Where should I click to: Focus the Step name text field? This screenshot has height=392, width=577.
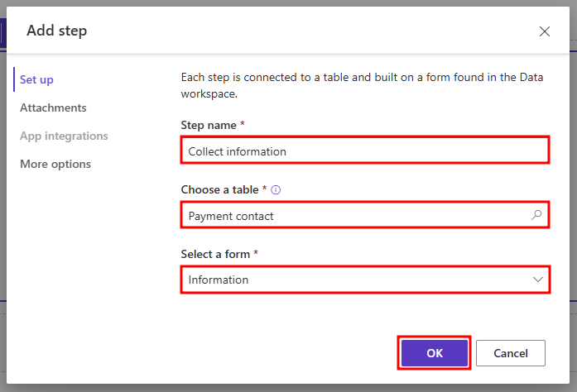point(364,151)
